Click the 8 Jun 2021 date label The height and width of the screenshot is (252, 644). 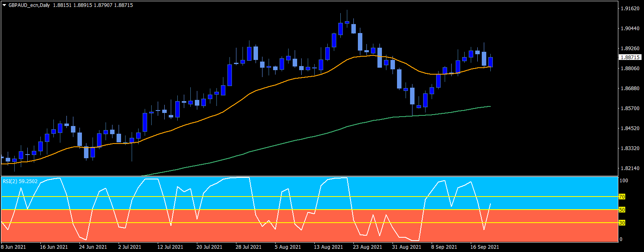point(13,247)
